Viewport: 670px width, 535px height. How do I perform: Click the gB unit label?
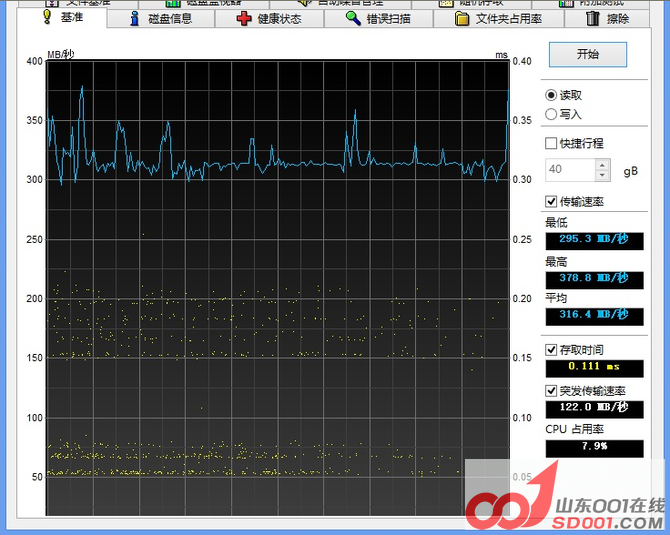click(x=631, y=171)
